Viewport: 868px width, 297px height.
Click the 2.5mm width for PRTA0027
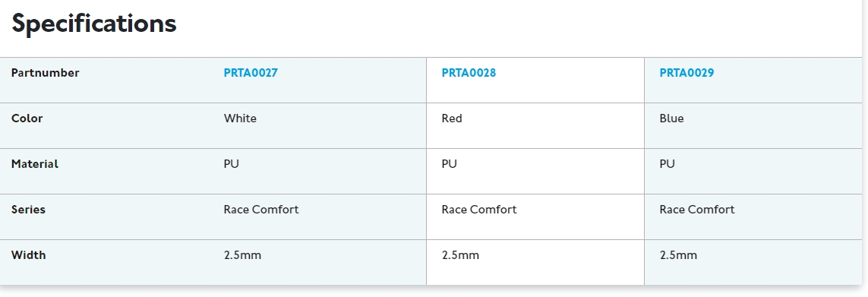[242, 255]
